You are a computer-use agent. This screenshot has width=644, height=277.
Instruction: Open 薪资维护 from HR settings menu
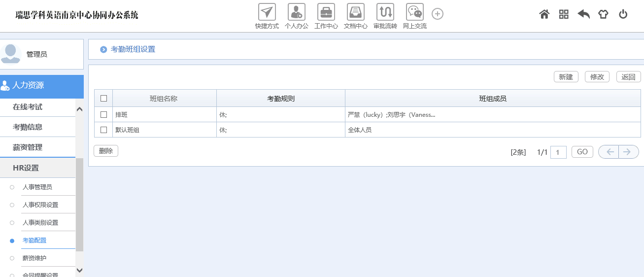click(x=34, y=258)
